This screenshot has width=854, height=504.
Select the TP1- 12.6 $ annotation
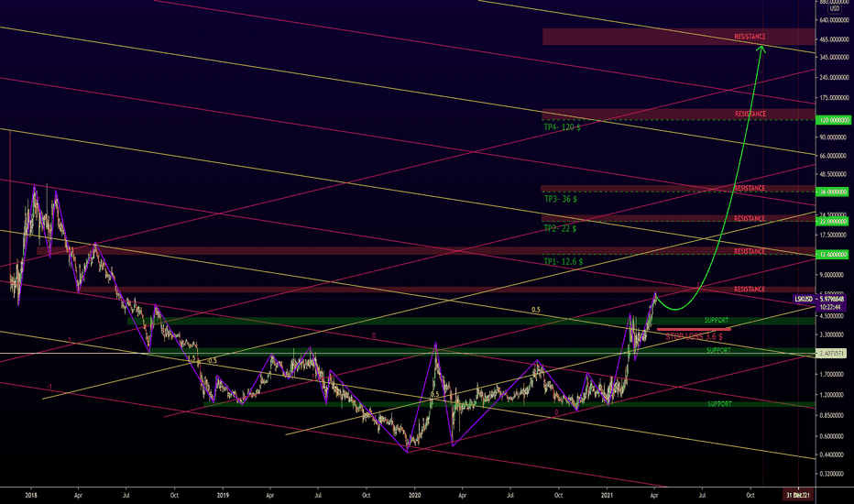[564, 262]
